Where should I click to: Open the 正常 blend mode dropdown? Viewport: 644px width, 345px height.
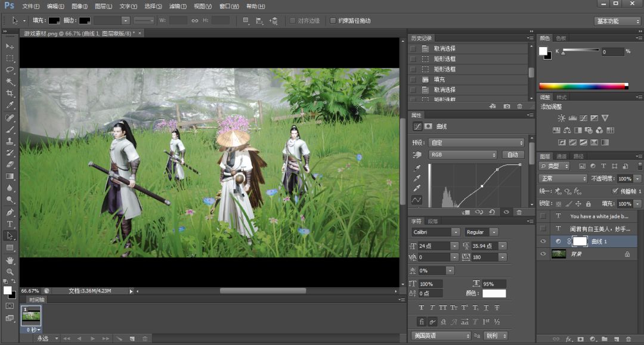[563, 178]
